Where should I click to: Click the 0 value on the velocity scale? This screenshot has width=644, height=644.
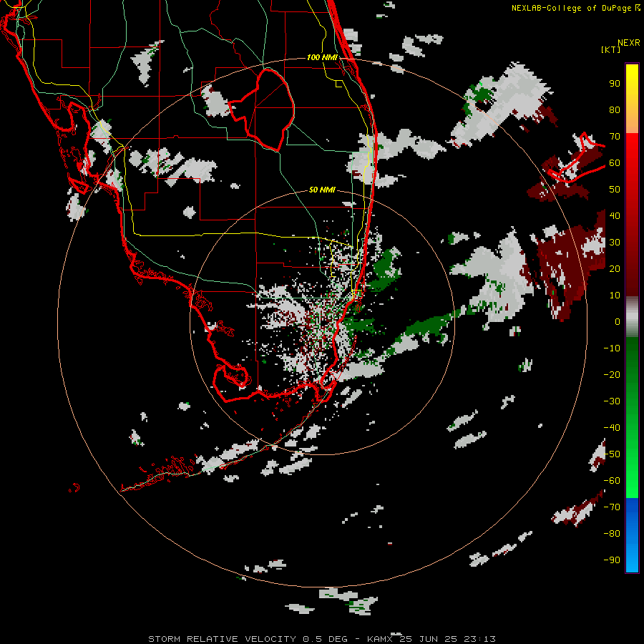click(x=618, y=321)
